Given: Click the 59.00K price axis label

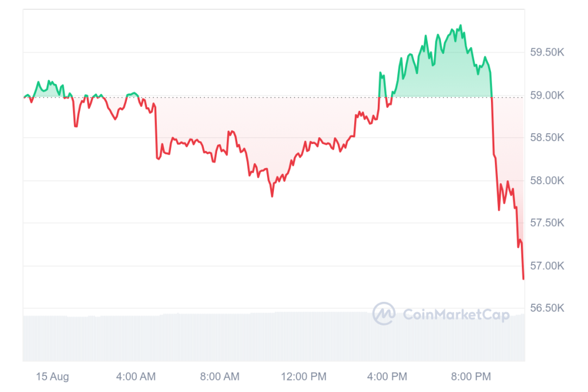Looking at the screenshot, I should click(547, 95).
